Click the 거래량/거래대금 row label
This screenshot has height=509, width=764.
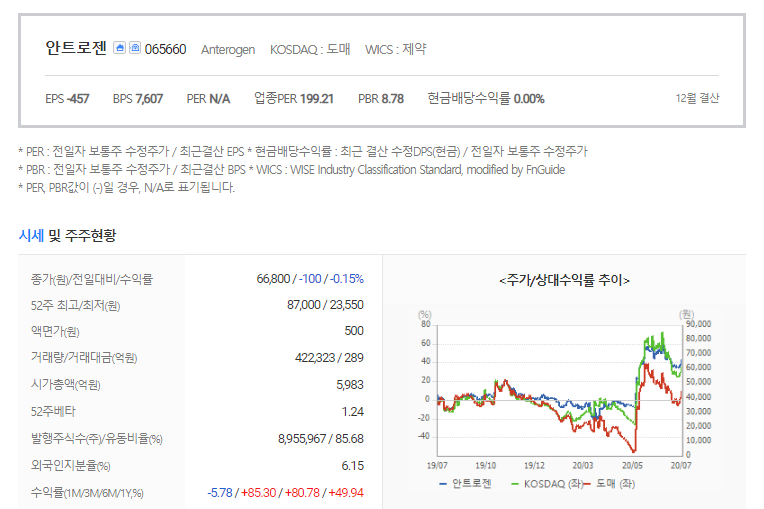point(84,358)
